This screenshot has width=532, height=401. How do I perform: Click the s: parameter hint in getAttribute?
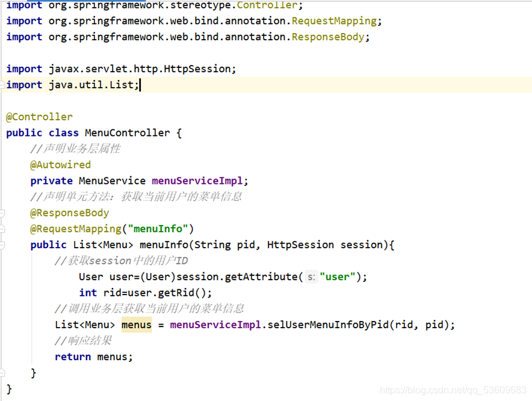pos(312,277)
